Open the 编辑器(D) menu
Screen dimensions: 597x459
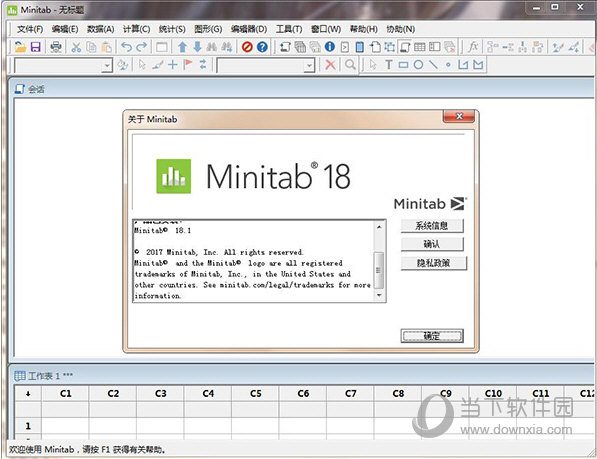click(249, 29)
